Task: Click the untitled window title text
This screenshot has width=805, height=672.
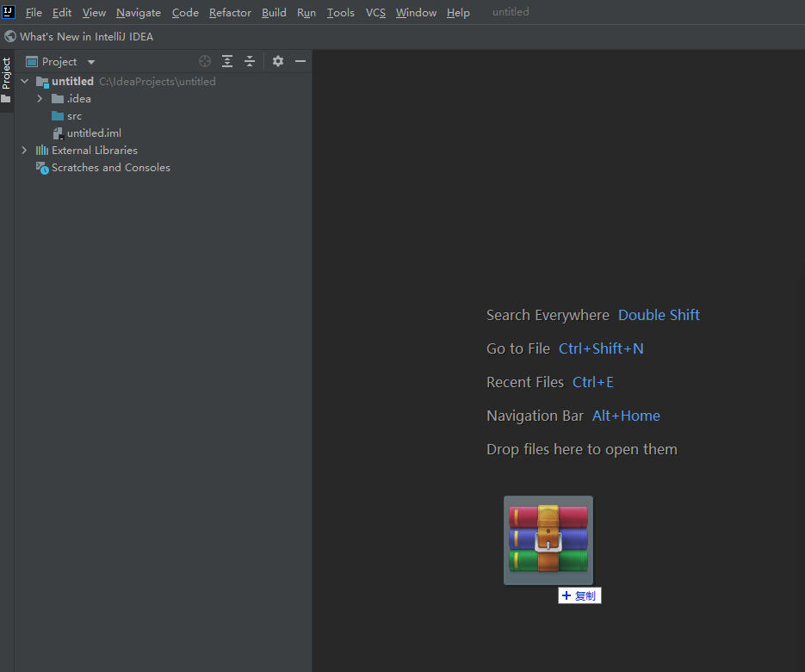Action: (x=511, y=12)
